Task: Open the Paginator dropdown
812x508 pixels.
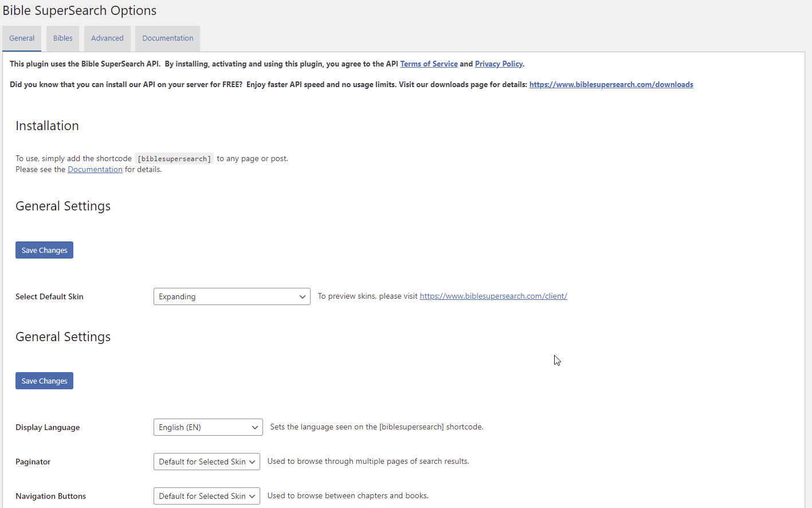Action: pos(207,462)
